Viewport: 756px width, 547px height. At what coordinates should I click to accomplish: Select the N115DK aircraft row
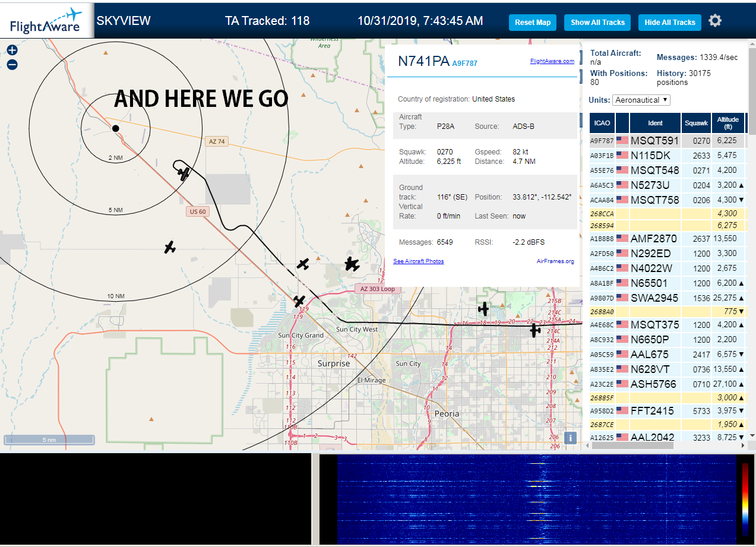pyautogui.click(x=667, y=156)
